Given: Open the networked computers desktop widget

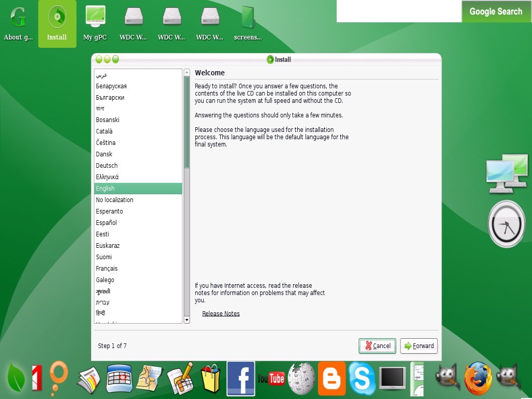Looking at the screenshot, I should pyautogui.click(x=507, y=174).
